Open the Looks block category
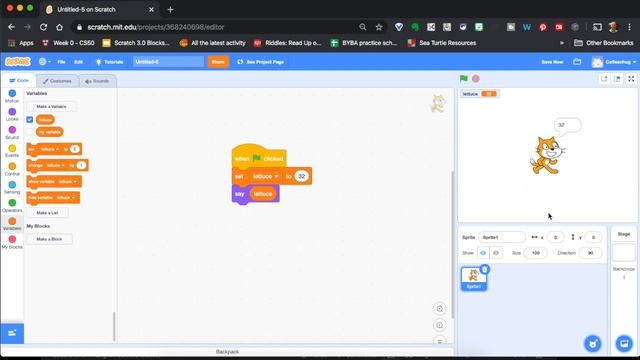Screen dimensions: 640x360 (x=12, y=115)
